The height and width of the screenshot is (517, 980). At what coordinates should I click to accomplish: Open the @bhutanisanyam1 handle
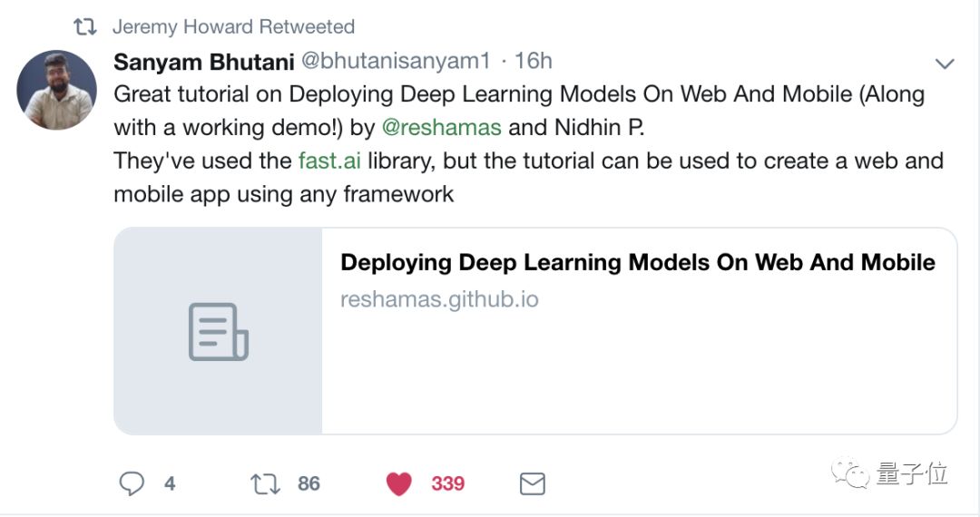pos(396,61)
